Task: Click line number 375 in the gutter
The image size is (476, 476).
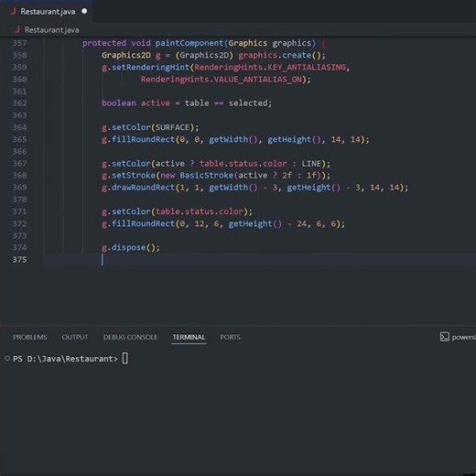Action: click(x=19, y=260)
